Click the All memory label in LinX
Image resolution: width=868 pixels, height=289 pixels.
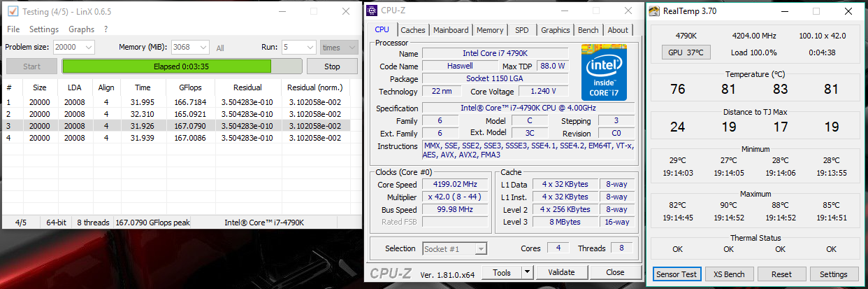(x=220, y=48)
